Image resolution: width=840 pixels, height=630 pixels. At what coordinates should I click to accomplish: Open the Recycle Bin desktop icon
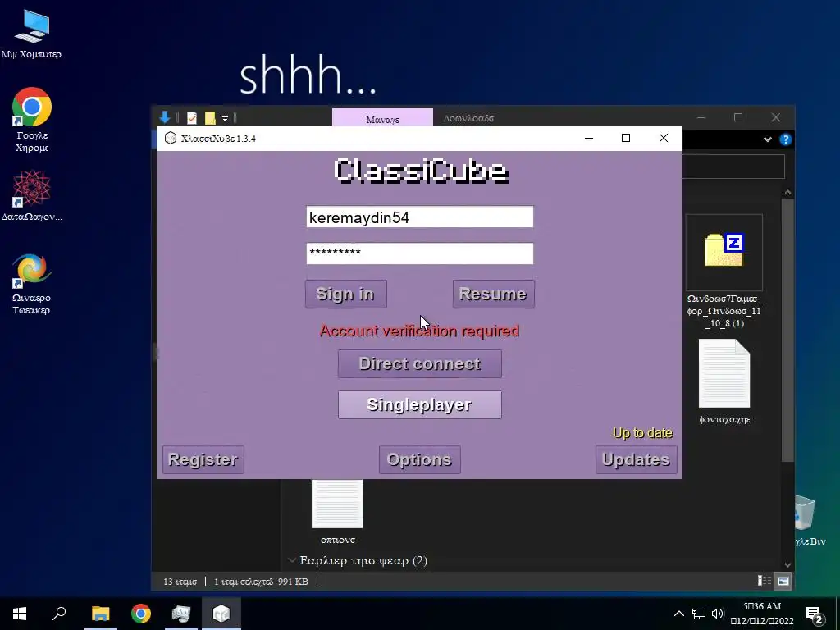[x=806, y=519]
